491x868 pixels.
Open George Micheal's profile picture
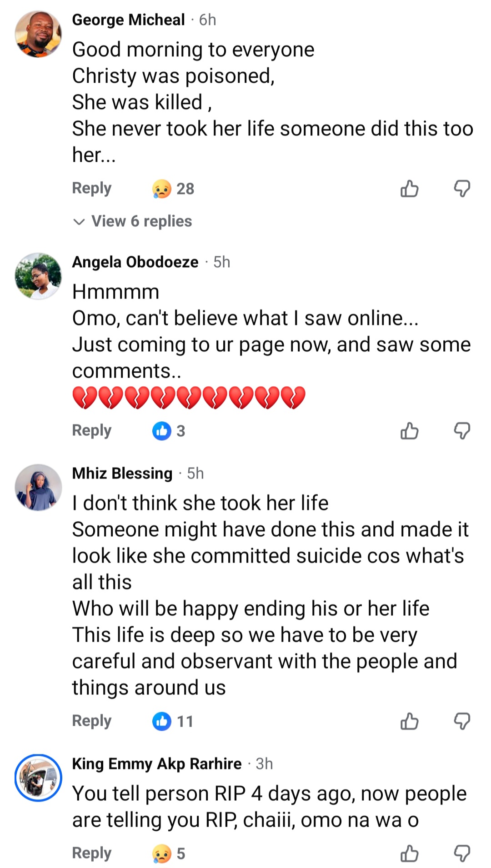click(38, 34)
